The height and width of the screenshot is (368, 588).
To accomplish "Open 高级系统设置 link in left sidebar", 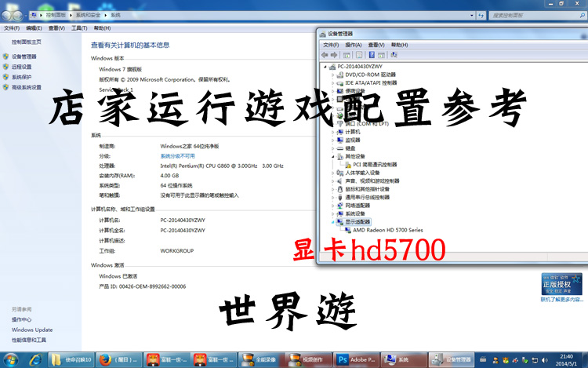I will click(26, 87).
